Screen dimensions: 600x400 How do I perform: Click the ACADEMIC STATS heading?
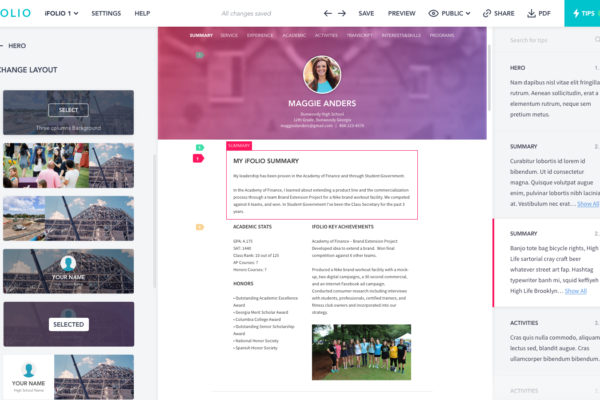pos(252,227)
